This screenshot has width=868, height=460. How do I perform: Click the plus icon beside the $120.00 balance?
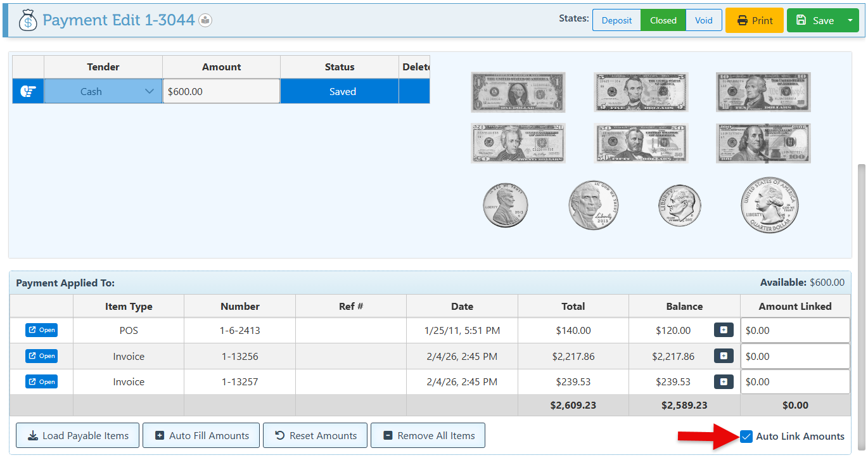click(724, 330)
